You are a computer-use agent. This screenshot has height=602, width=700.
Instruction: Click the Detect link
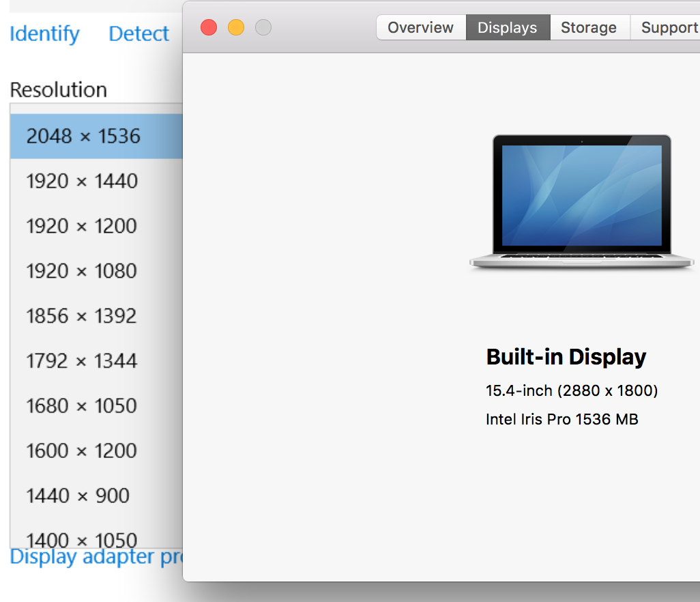138,34
